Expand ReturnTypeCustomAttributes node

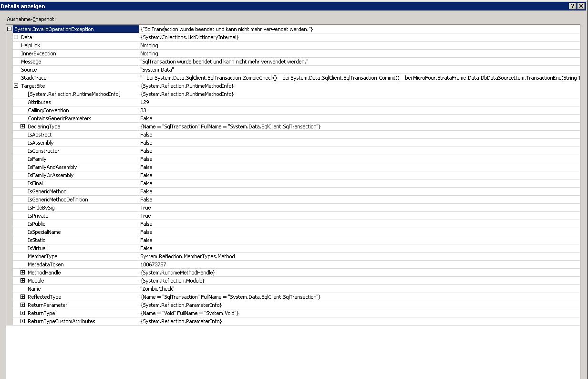pos(22,321)
